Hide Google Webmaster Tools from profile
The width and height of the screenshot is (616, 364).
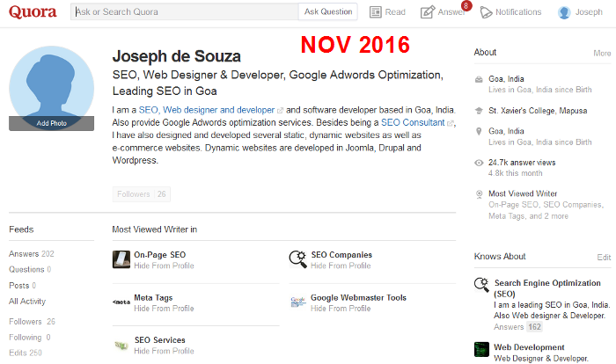[341, 309]
